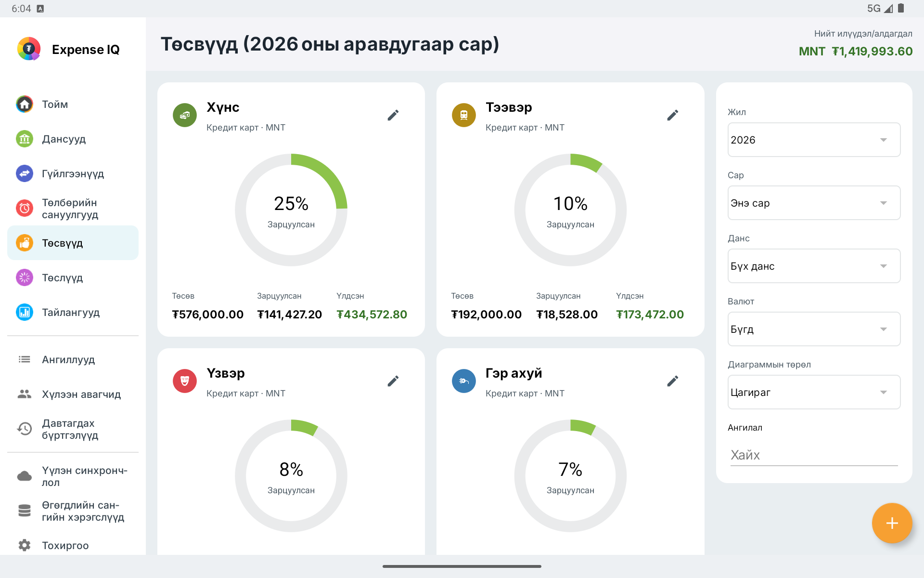Add a new budget with plus button

pos(892,523)
